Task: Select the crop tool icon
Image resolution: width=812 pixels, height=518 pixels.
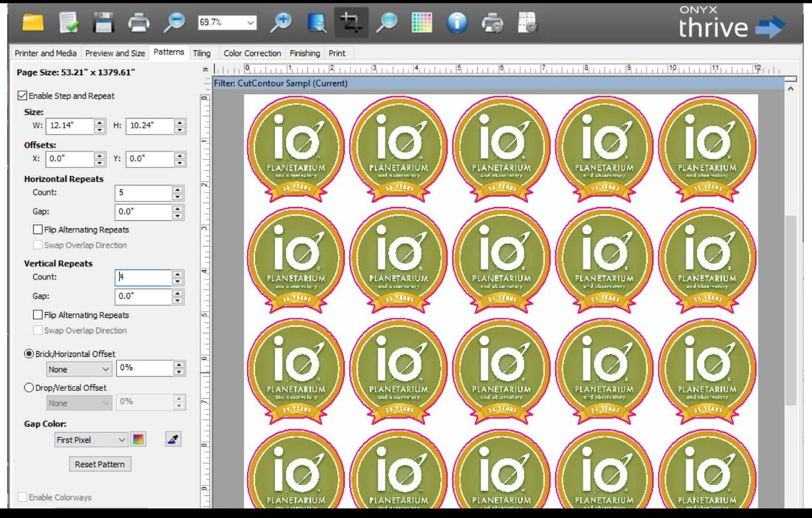Action: click(351, 23)
